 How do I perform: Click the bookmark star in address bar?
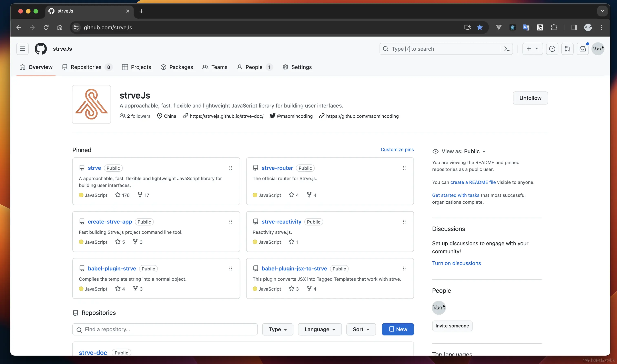(x=480, y=28)
